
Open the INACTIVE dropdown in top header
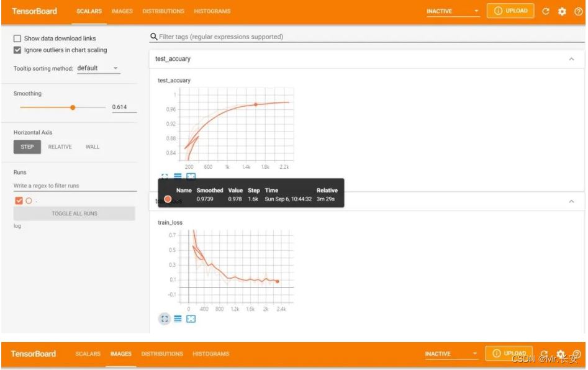coord(453,11)
